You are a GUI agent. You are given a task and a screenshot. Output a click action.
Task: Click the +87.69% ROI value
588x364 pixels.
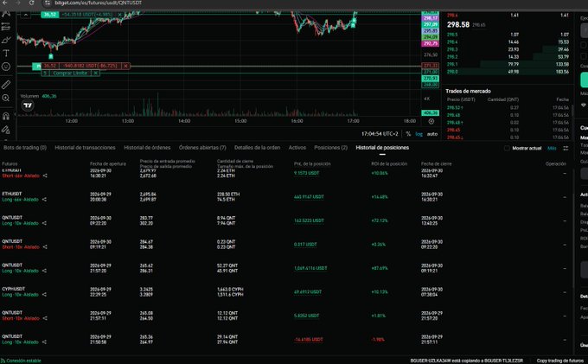coord(380,268)
